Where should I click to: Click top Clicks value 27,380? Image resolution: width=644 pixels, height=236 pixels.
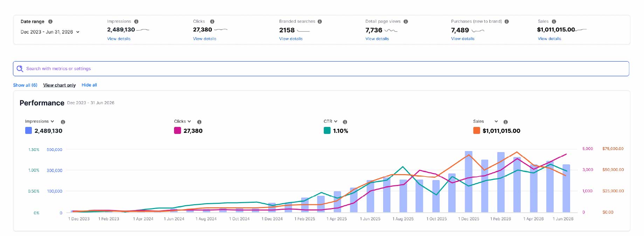pyautogui.click(x=202, y=30)
